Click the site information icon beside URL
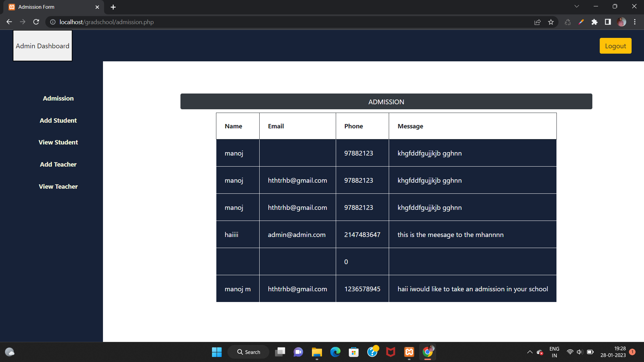Image resolution: width=644 pixels, height=362 pixels. 53,22
